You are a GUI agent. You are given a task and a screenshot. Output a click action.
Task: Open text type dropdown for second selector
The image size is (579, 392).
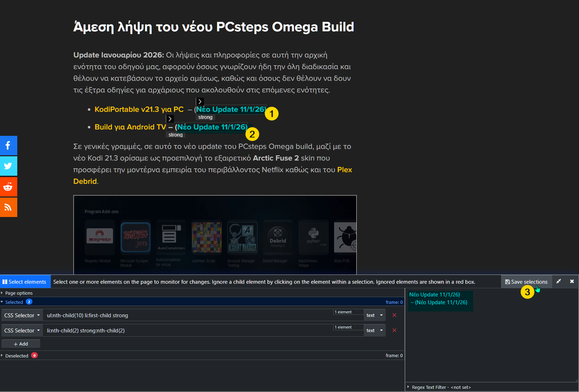point(374,330)
